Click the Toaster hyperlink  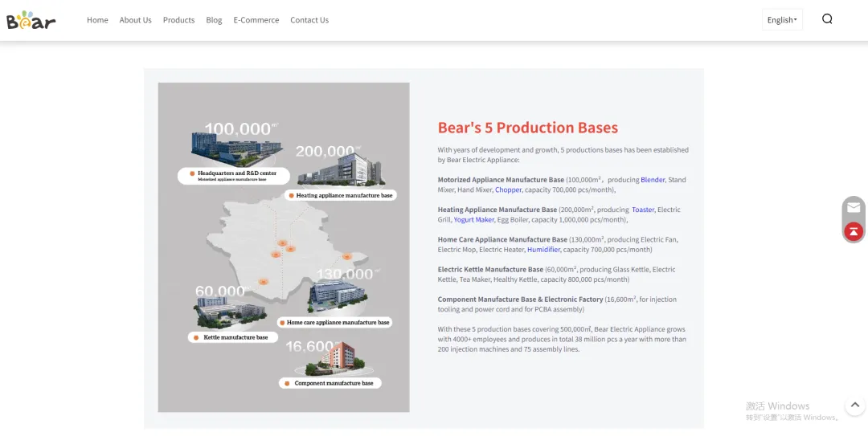pos(643,210)
